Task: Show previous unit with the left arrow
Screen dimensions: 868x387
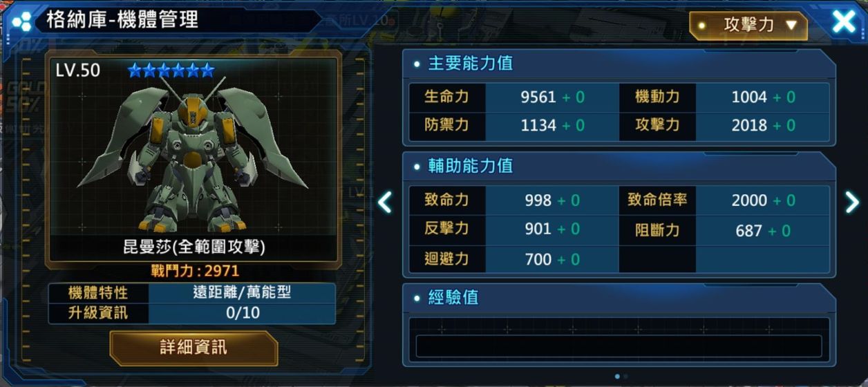Action: (x=385, y=202)
